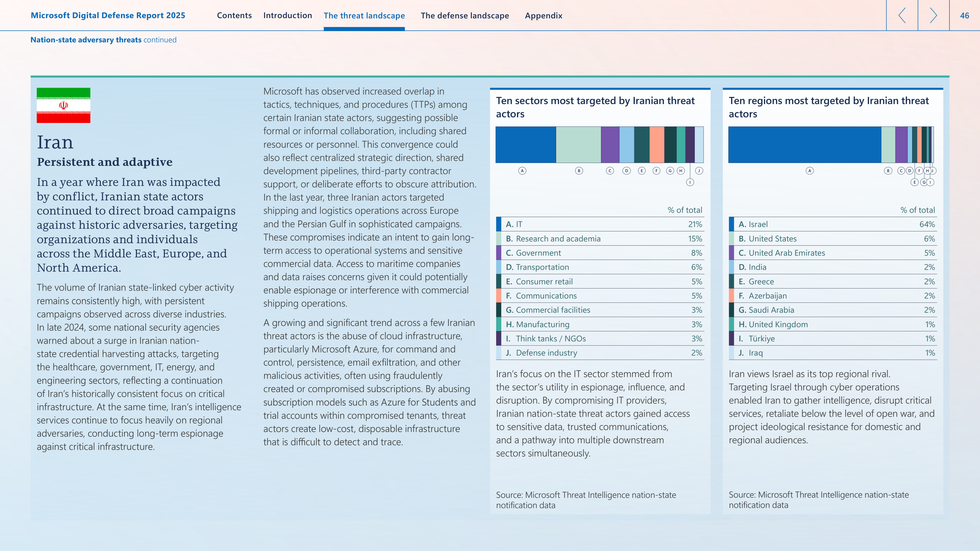Click the 'Persistent and adaptive' subheading

105,162
